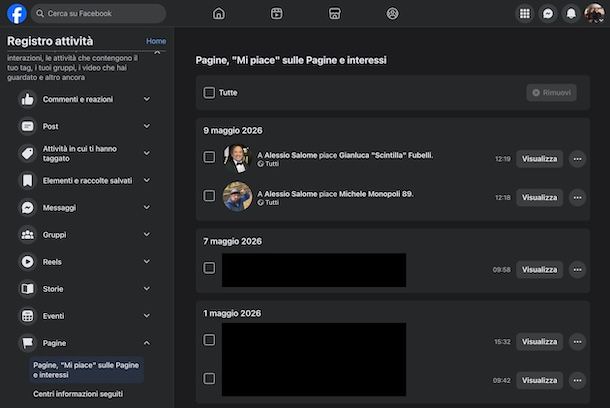Screen dimensions: 610x408
Task: Open the Eventi label in sidebar
Action: [53, 316]
